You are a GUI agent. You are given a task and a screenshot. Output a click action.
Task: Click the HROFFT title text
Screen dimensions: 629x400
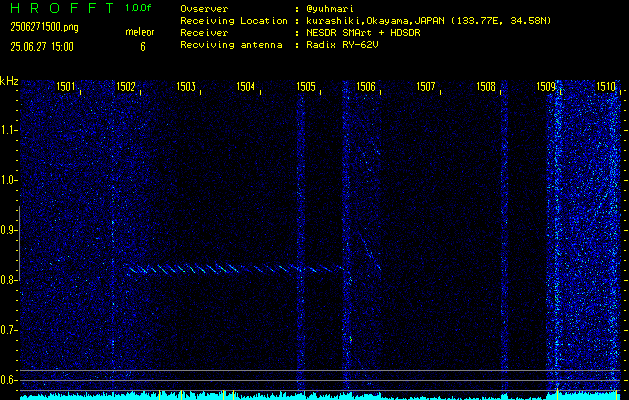tap(62, 8)
